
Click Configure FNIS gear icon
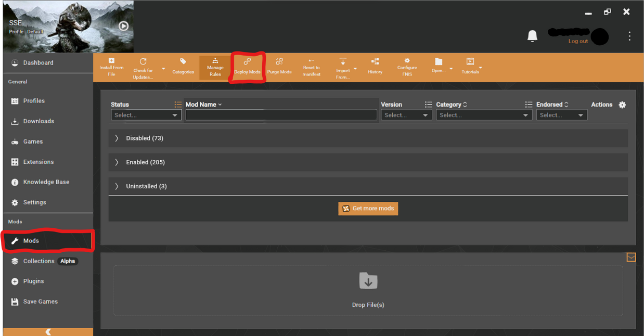tap(407, 61)
